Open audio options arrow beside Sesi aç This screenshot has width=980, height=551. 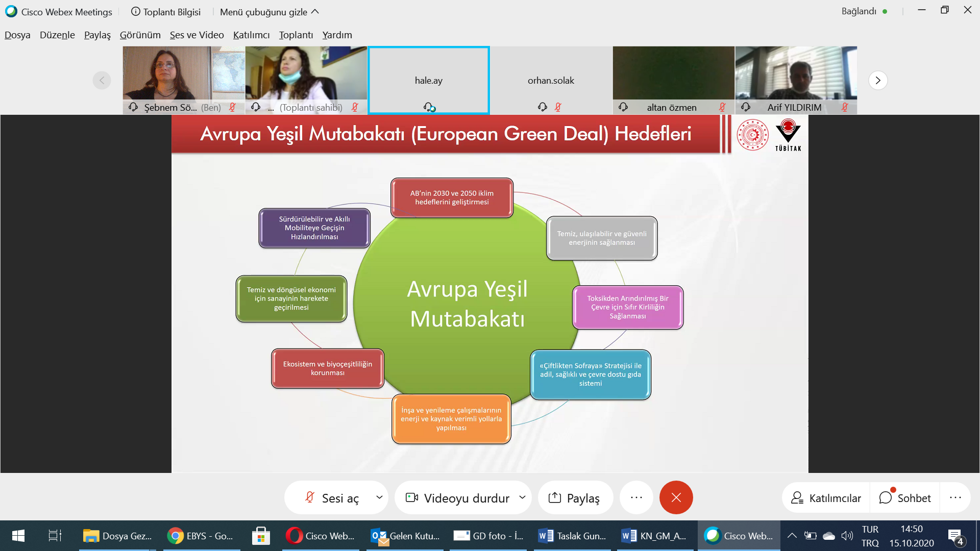pyautogui.click(x=379, y=497)
